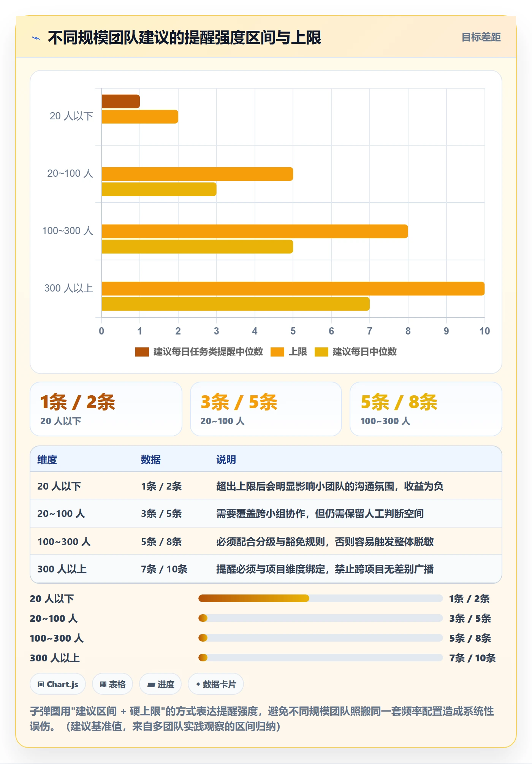Image resolution: width=532 pixels, height=764 pixels.
Task: Click the description 超出上限后会明显影响小团队的沟通氛围
Action: tap(330, 486)
